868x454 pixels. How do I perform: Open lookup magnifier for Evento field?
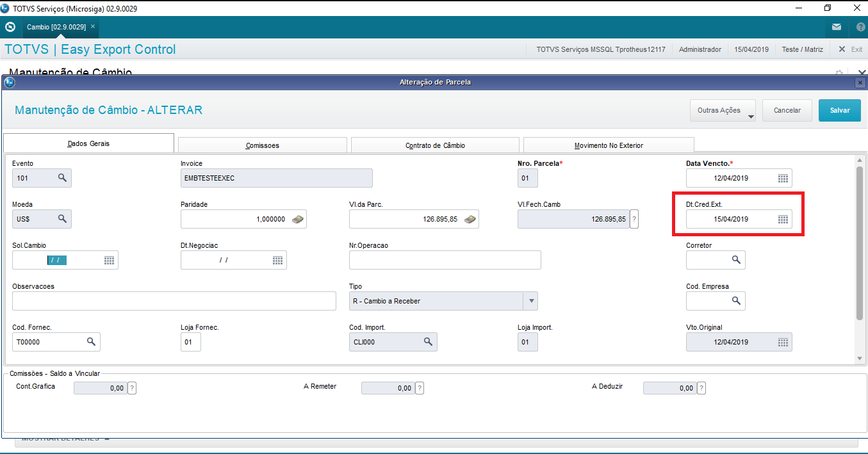pos(62,178)
